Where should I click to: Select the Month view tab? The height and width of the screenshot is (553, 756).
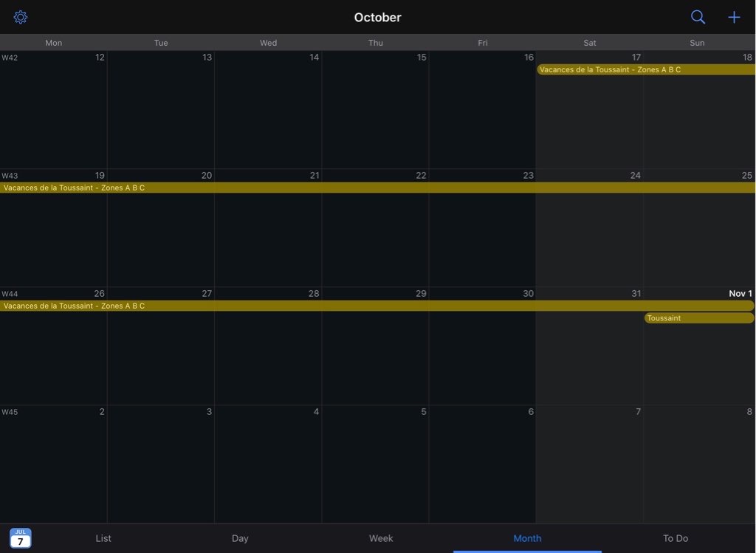(527, 538)
